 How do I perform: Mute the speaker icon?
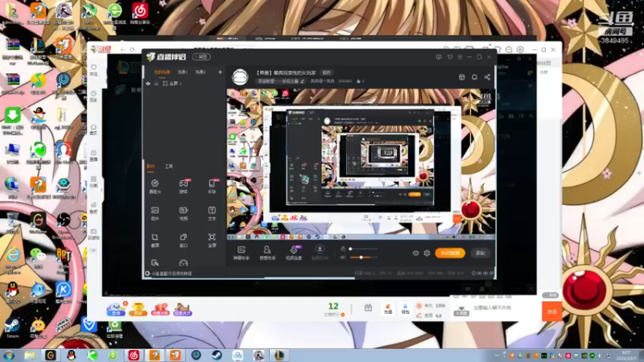click(x=343, y=257)
